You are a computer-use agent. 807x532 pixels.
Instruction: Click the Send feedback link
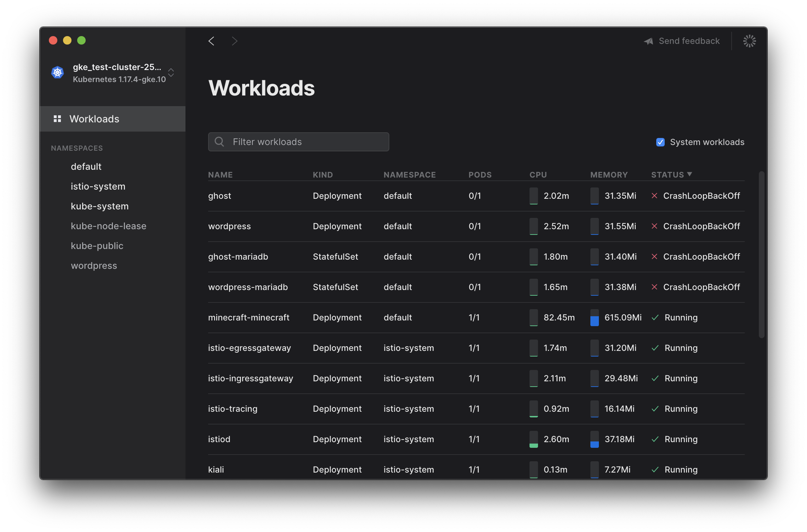pyautogui.click(x=689, y=41)
